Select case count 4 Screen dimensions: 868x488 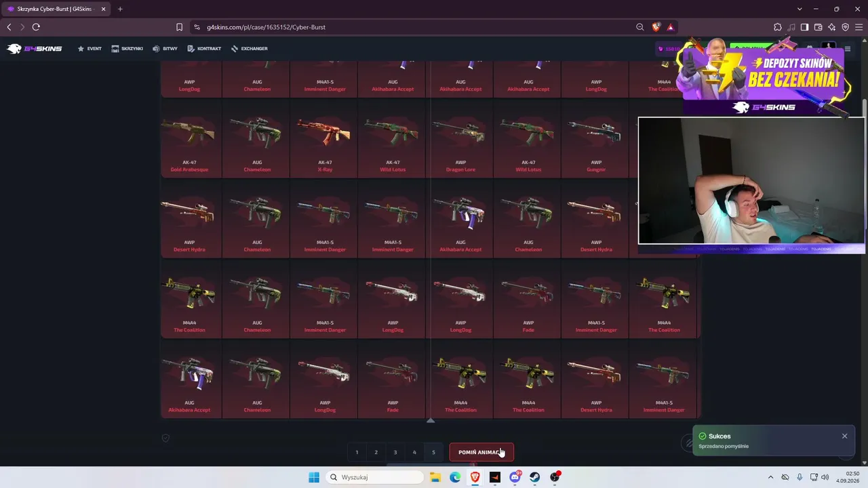pos(414,452)
